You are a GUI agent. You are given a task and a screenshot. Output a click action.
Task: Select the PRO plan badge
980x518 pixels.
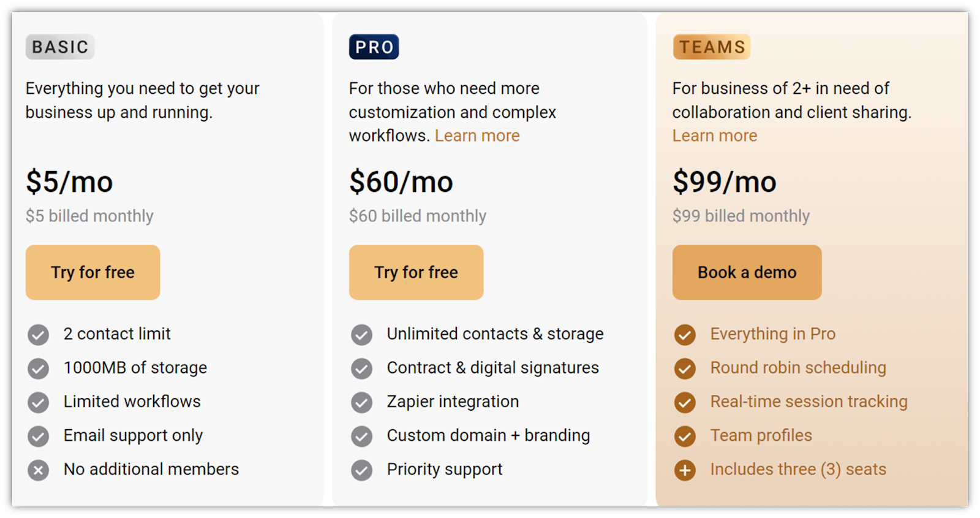[x=374, y=47]
